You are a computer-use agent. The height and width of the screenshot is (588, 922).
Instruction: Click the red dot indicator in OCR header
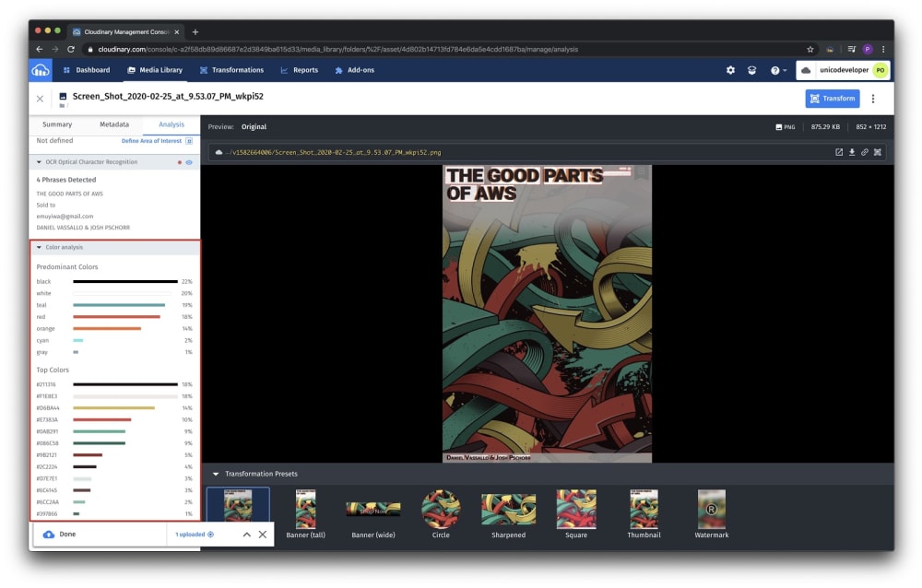point(180,162)
